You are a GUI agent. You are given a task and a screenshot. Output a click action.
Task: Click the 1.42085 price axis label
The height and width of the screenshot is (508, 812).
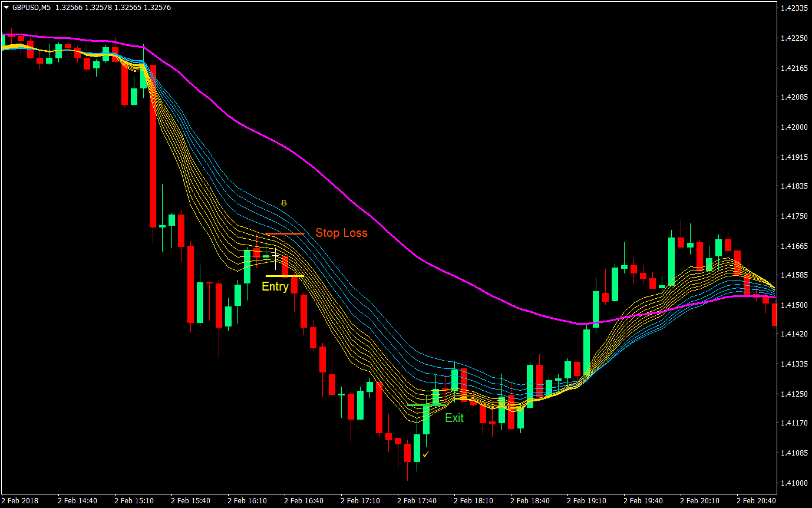coord(793,97)
